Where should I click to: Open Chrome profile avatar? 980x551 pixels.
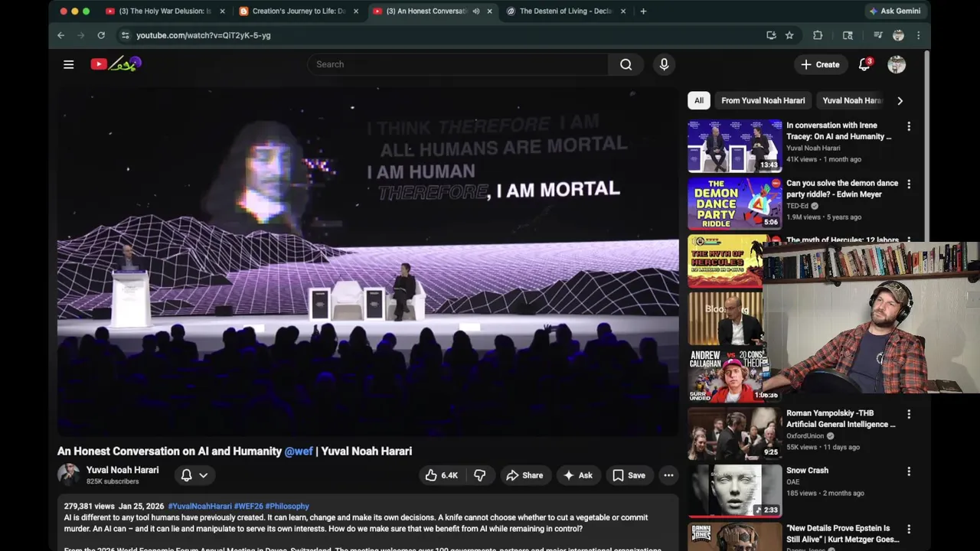coord(898,35)
